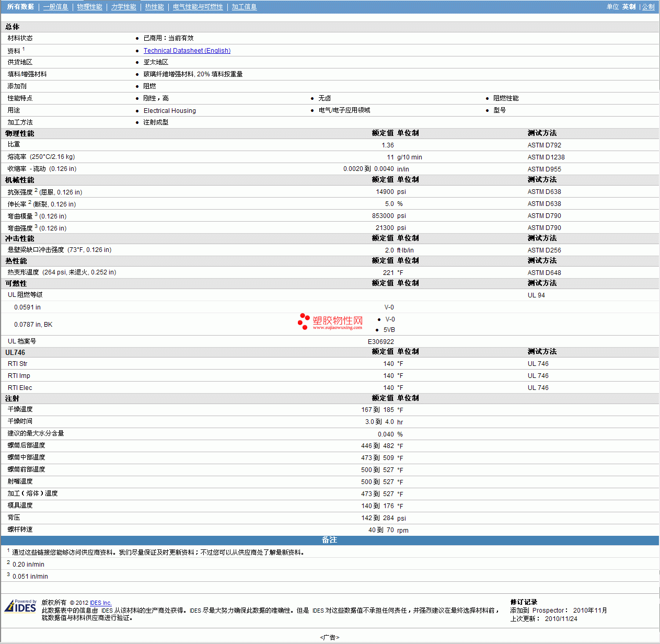Viewport: 660px width, 644px height.
Task: Open the 一般信息 section link
Action: click(55, 7)
